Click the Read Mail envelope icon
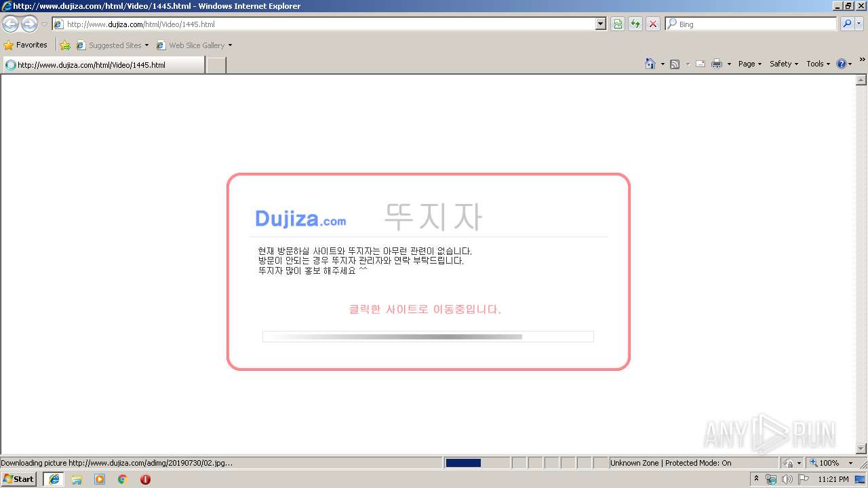 coord(701,64)
